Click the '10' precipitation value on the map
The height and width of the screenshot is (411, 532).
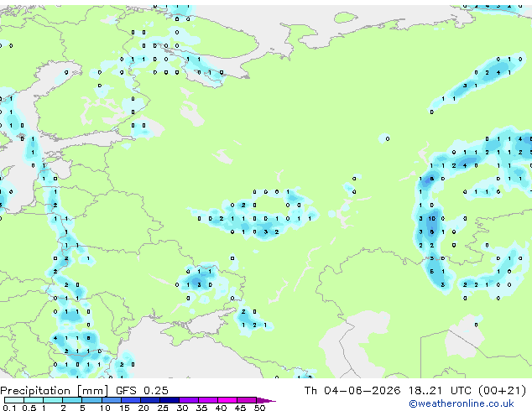pos(431,219)
